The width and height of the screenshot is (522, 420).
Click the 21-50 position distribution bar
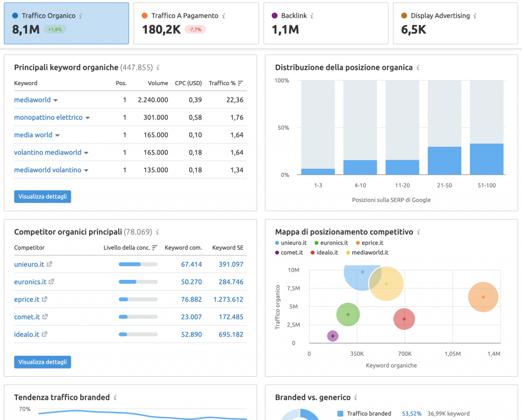tap(445, 161)
